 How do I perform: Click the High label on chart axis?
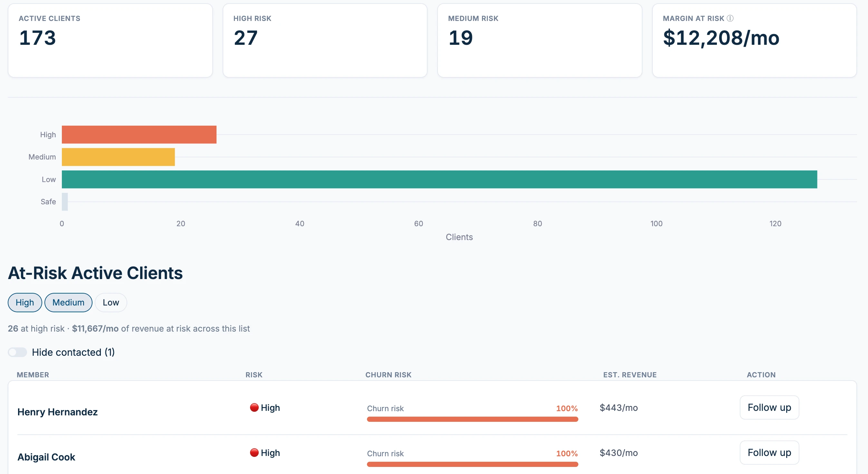(x=48, y=134)
